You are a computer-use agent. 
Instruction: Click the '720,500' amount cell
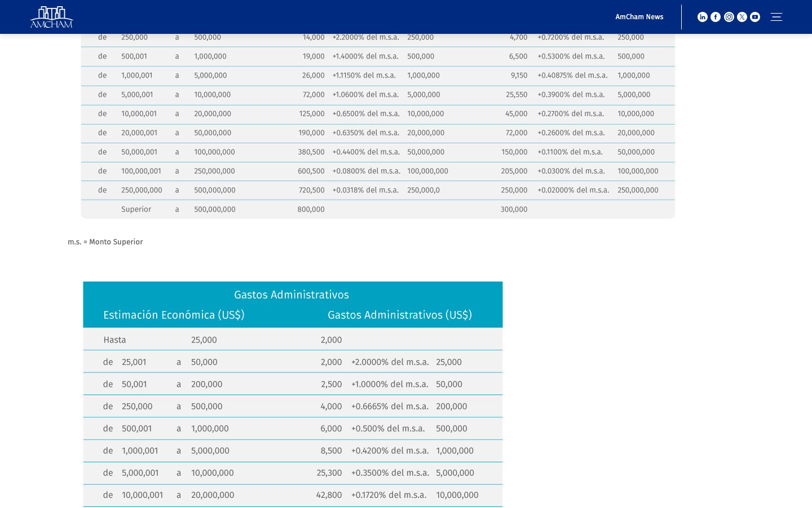click(311, 190)
